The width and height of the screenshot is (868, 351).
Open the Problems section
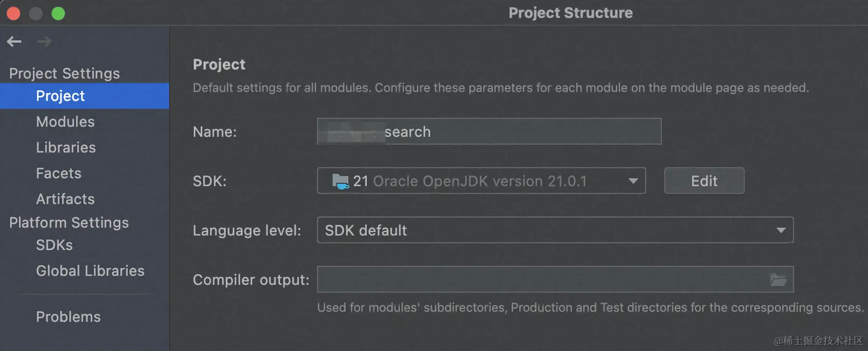68,317
